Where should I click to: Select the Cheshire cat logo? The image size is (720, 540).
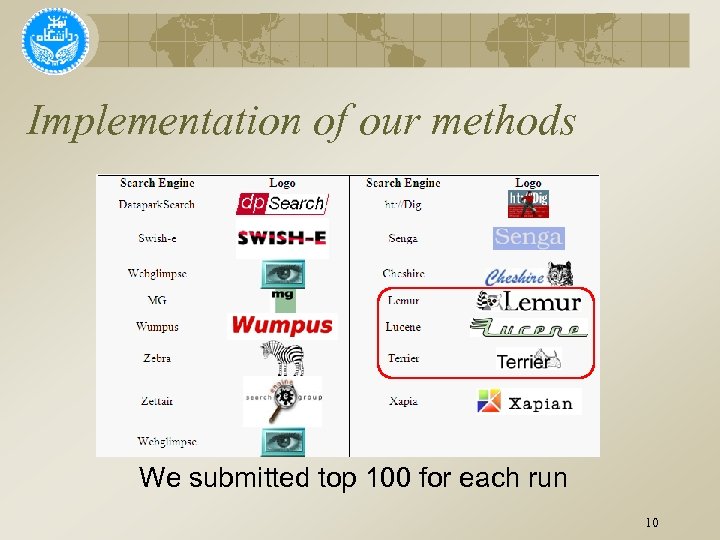pyautogui.click(x=529, y=274)
